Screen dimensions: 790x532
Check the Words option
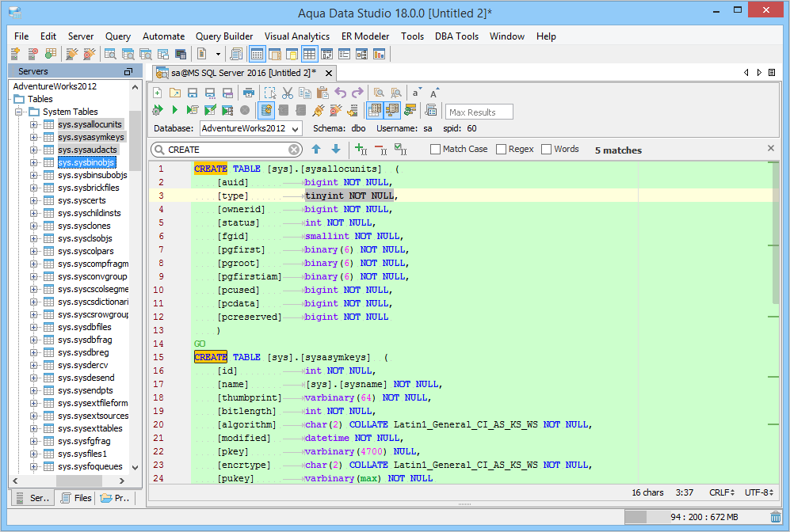point(546,149)
